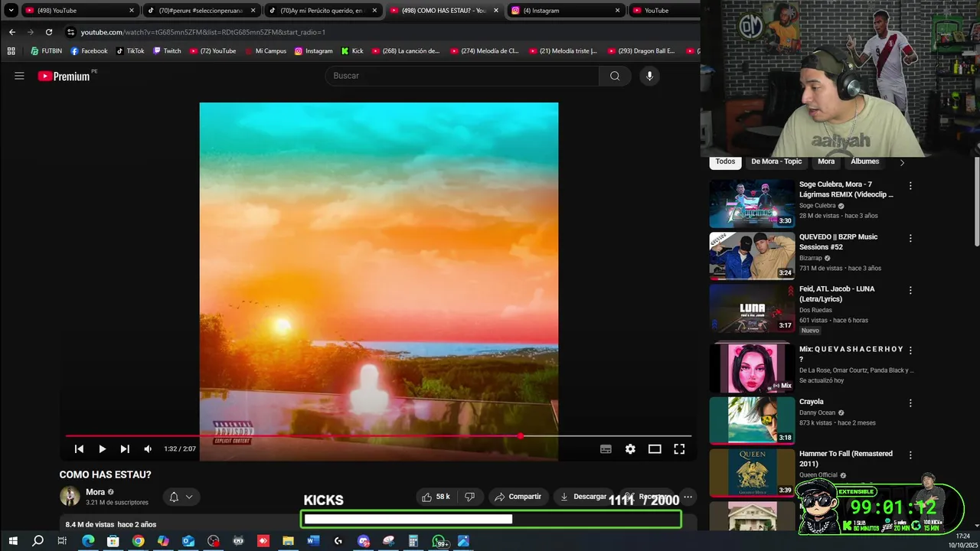Play the paused video
Viewport: 980px width, 551px height.
[x=102, y=449]
